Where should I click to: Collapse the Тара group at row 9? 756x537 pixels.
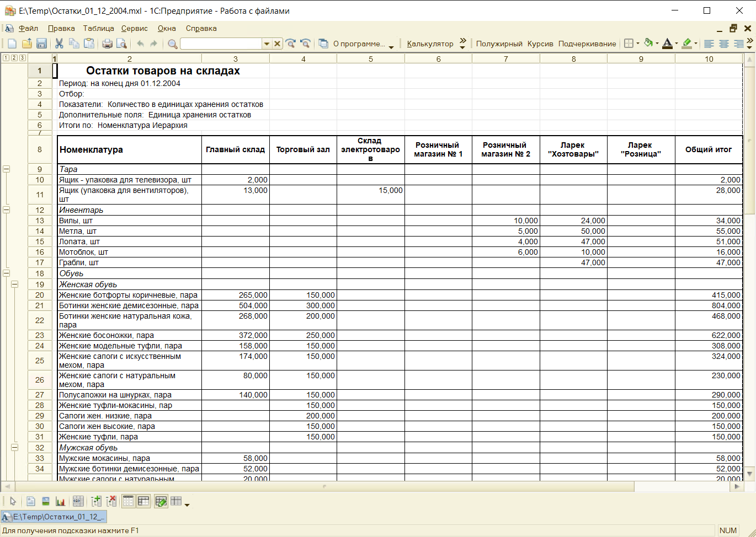7,169
